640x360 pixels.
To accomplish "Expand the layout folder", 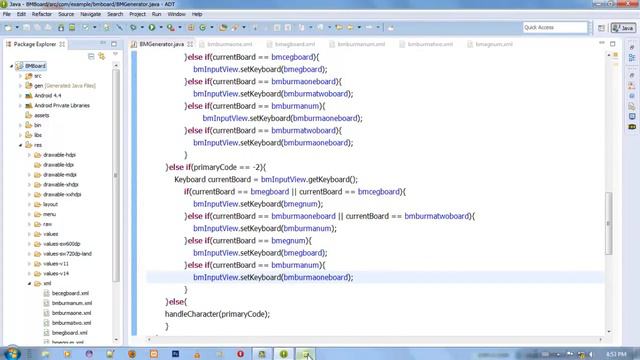I will [x=29, y=204].
